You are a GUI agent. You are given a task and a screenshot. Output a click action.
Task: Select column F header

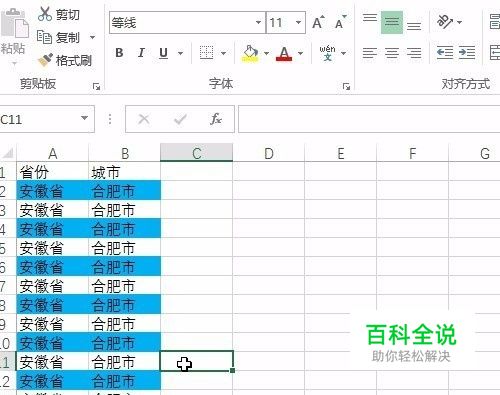pos(413,153)
